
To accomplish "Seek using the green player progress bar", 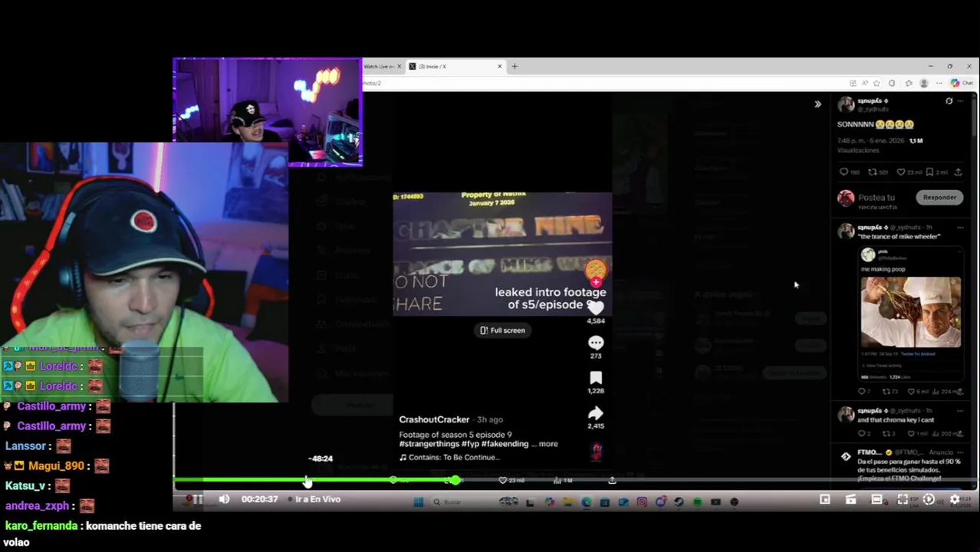I will [x=575, y=480].
